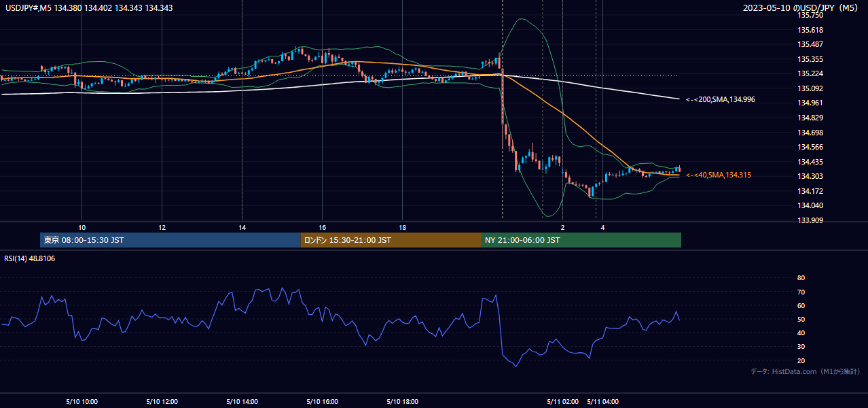This screenshot has height=408, width=868.
Task: Click price axis label 135.618
Action: click(x=810, y=30)
